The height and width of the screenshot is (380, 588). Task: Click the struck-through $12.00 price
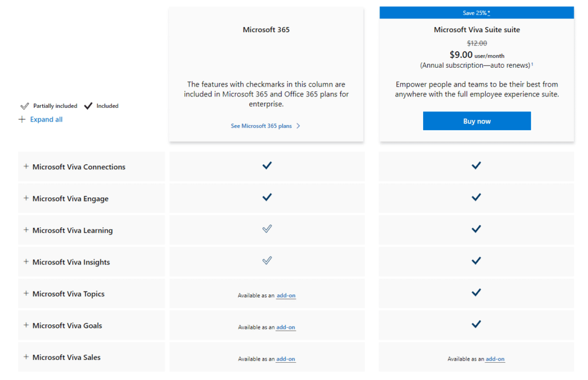coord(477,43)
